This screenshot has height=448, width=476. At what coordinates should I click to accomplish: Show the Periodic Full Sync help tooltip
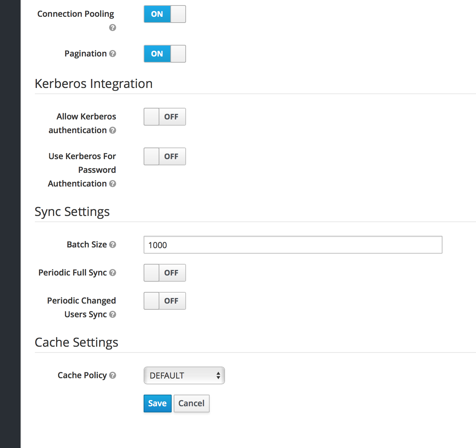(x=113, y=273)
